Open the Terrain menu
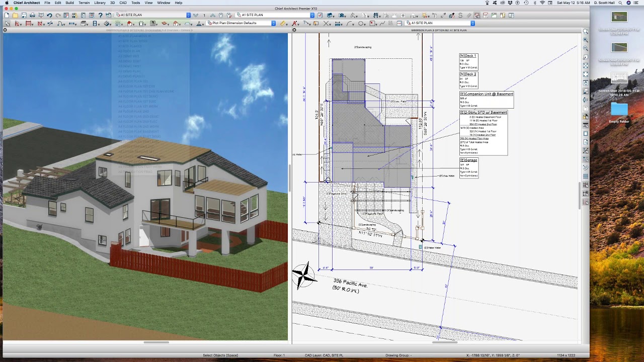 pos(84,3)
